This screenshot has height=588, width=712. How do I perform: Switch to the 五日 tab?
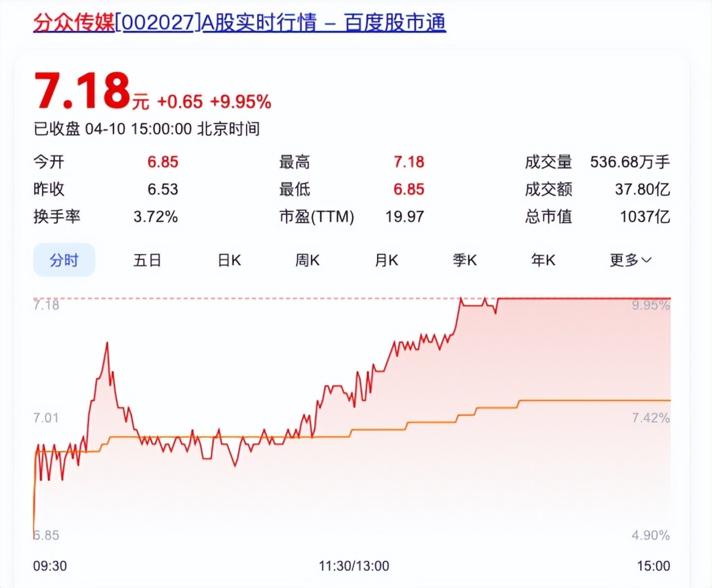[x=147, y=260]
